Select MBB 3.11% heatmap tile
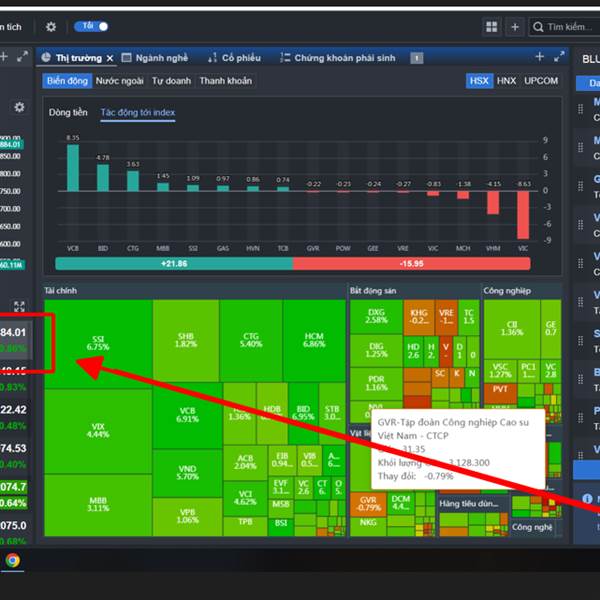Image resolution: width=600 pixels, height=600 pixels. point(98,504)
